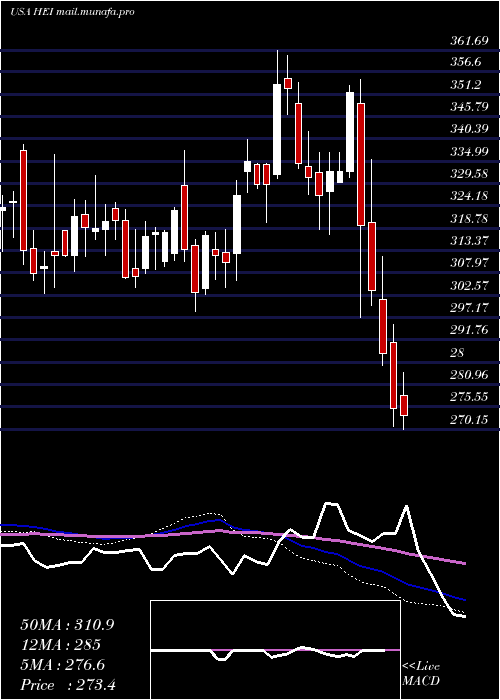Image resolution: width=500 pixels, height=700 pixels.
Task: Click the '<<Live MACD' label
Action: [421, 674]
